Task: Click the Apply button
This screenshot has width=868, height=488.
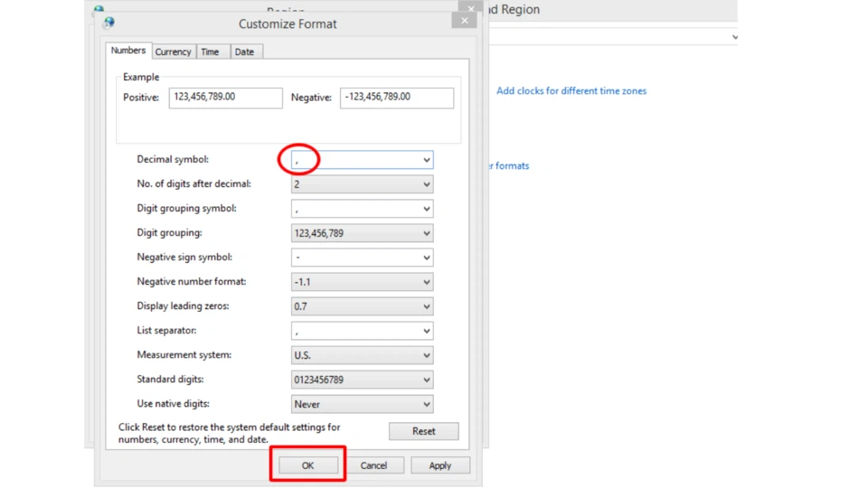Action: 439,465
